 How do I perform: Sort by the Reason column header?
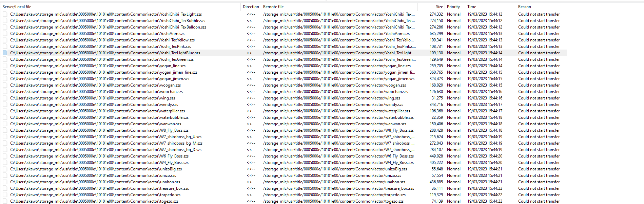[x=541, y=7]
